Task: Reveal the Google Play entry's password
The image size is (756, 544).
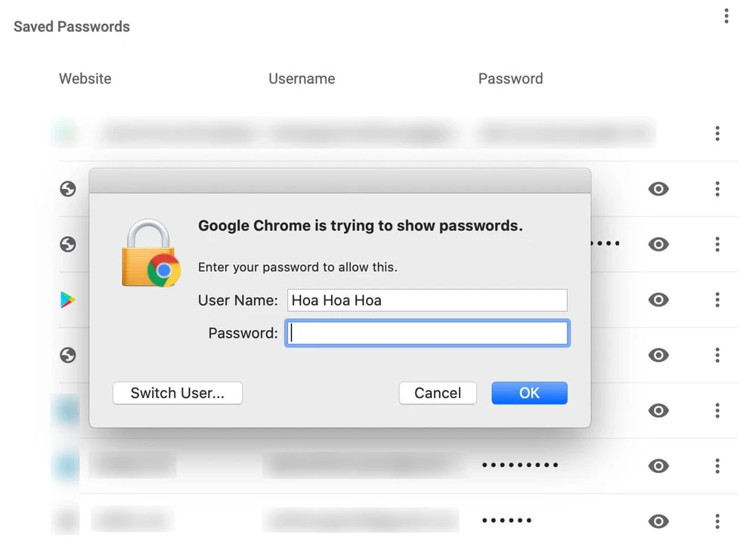Action: pyautogui.click(x=658, y=300)
